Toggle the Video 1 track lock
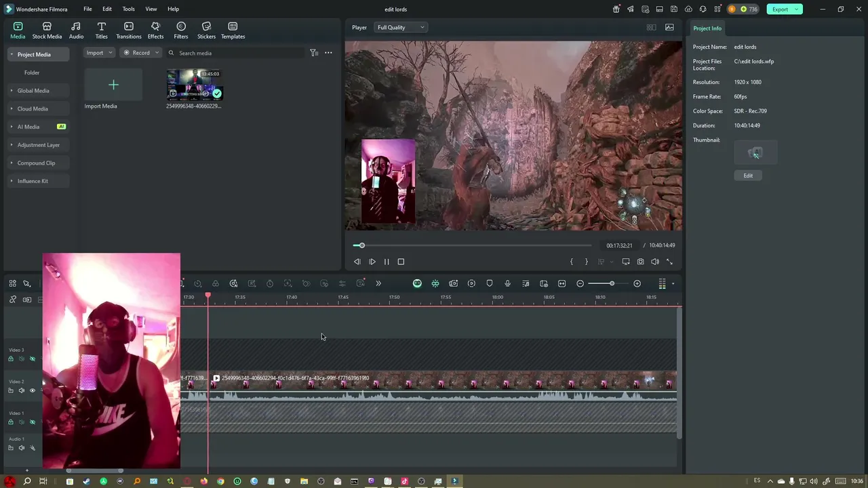This screenshot has height=488, width=868. pos(10,422)
